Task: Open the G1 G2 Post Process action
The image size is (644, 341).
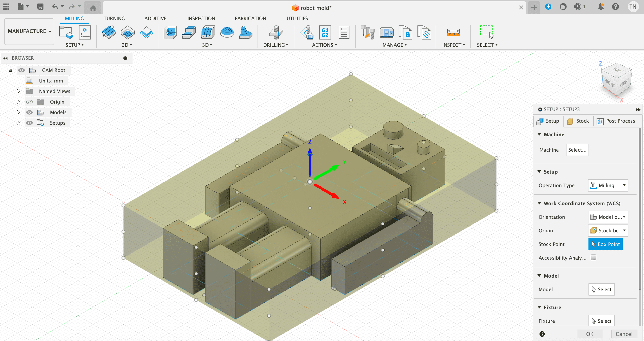Action: tap(325, 32)
